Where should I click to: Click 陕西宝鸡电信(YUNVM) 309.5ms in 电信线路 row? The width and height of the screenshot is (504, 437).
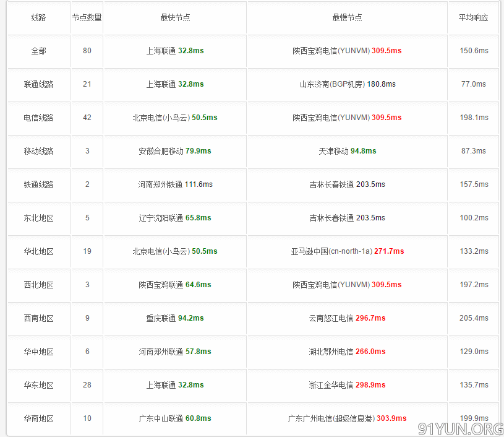click(347, 118)
